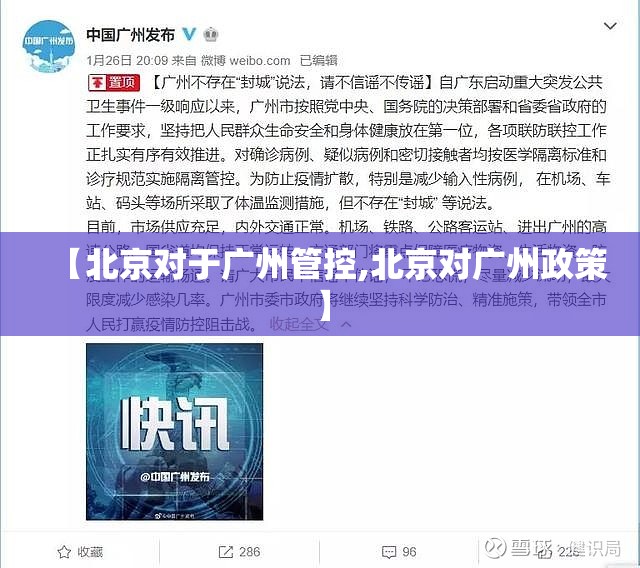This screenshot has width=640, height=568.
Task: Click the like count at bottom right
Action: [x=569, y=552]
